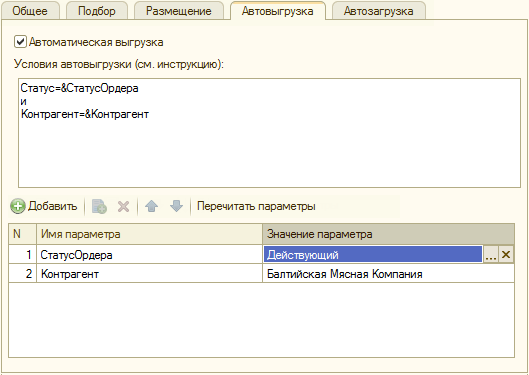The image size is (529, 375).
Task: Click Перечитать параметры button
Action: point(256,206)
